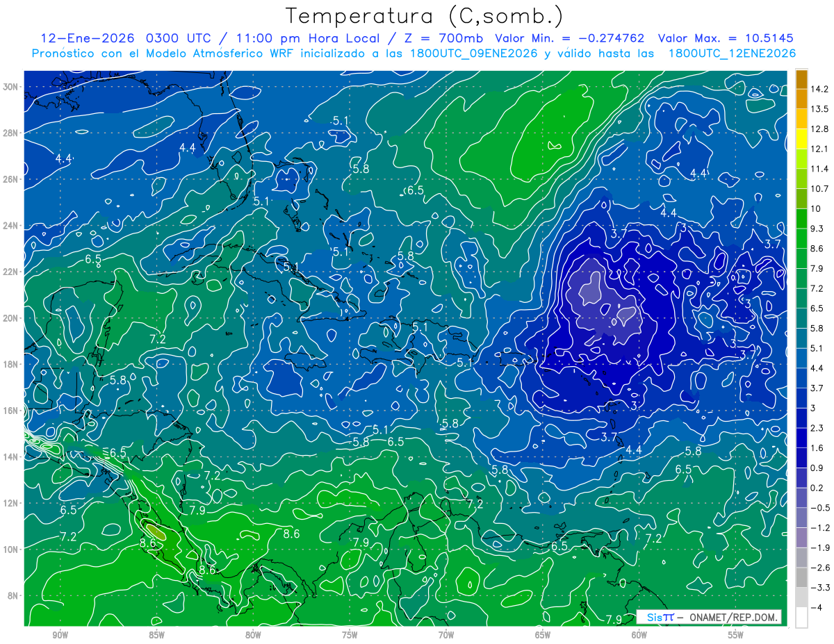
Task: Click the 75W longitude axis label
Action: point(350,635)
